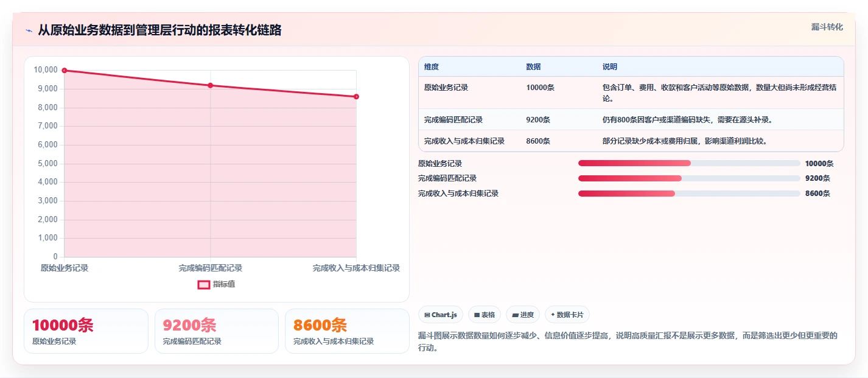Click the 完成编码匹配记录 x-axis label

click(211, 268)
